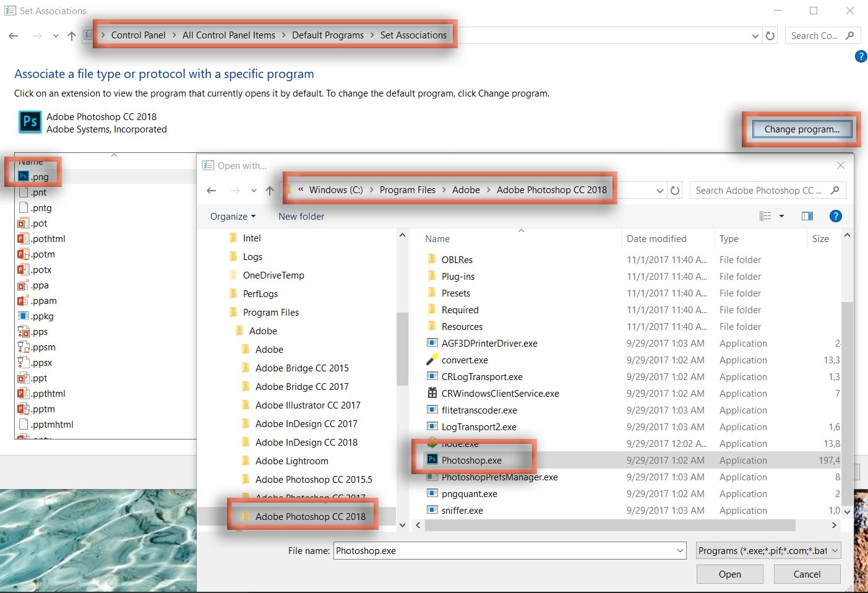Click Windows (C:) in dialog breadcrumb
This screenshot has width=868, height=593.
pyautogui.click(x=336, y=190)
